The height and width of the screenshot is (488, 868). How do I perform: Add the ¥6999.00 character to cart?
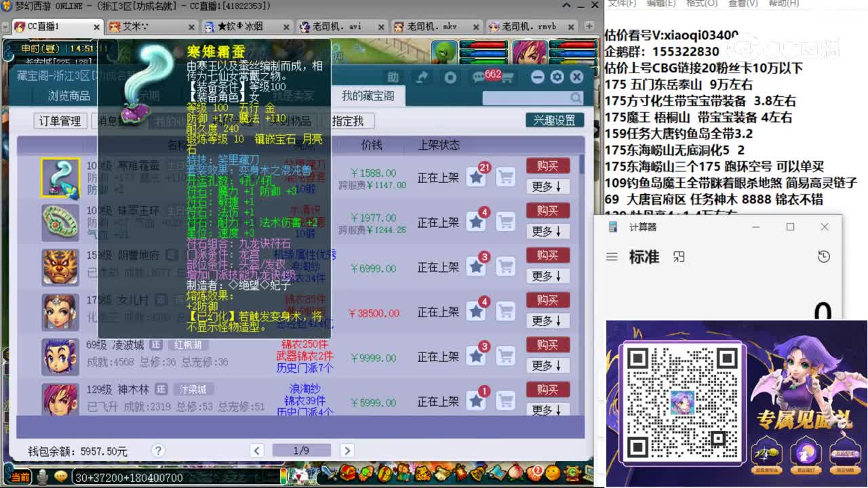coord(505,267)
